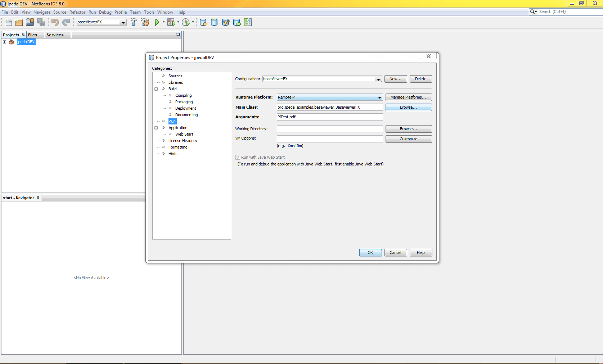Screen dimensions: 603x364
Task: Open the Runtime Platform dropdown
Action: 379,97
